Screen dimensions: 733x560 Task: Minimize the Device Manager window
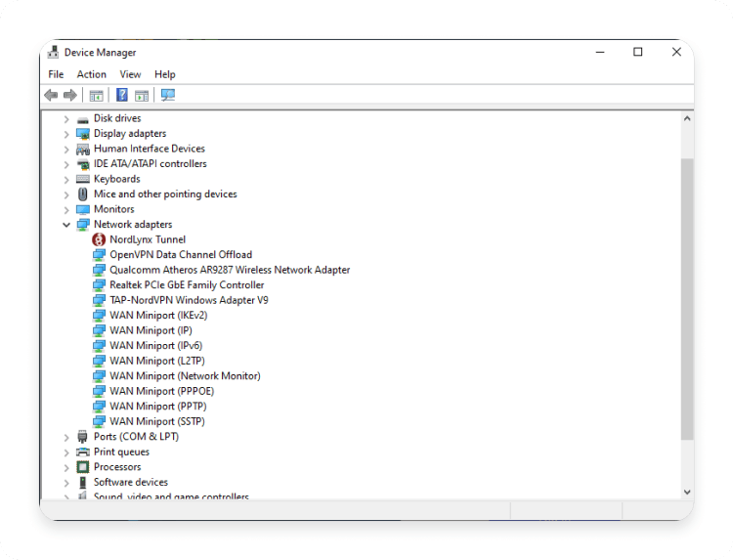600,52
